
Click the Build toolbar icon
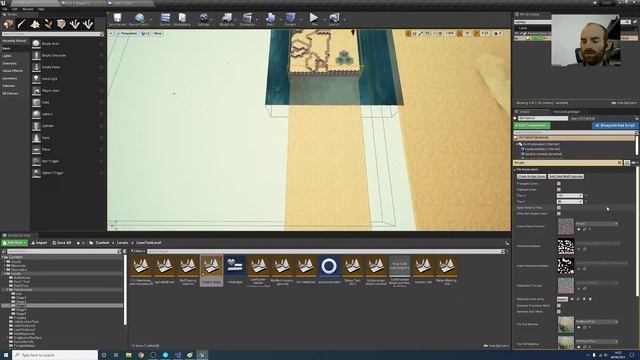coord(270,19)
